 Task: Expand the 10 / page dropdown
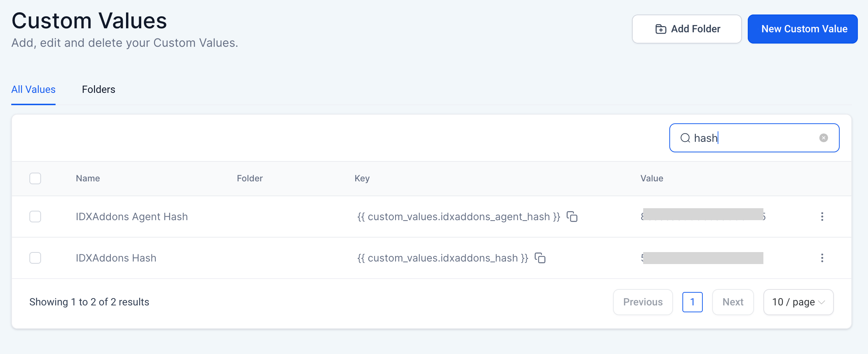pyautogui.click(x=798, y=302)
